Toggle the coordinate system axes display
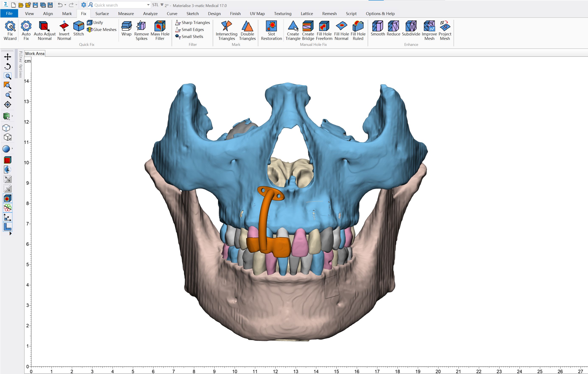Image resolution: width=588 pixels, height=374 pixels. (8, 218)
